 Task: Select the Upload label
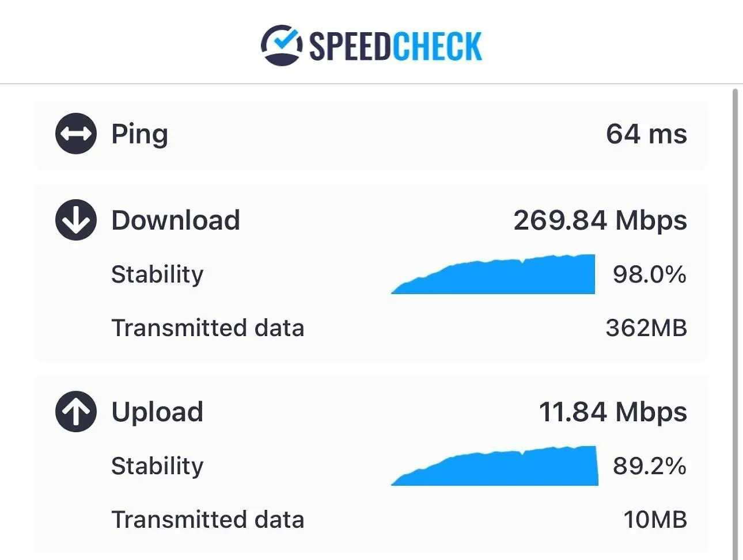(x=157, y=413)
